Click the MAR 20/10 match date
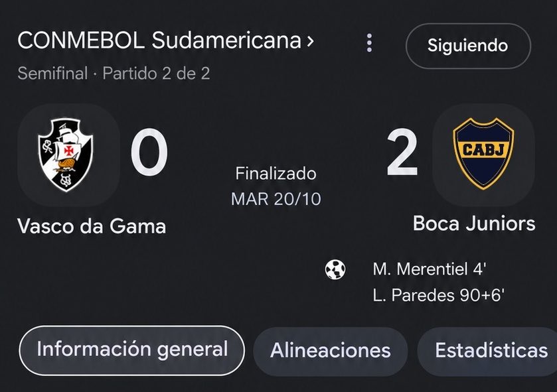Screen dimensions: 557x392 pos(276,199)
